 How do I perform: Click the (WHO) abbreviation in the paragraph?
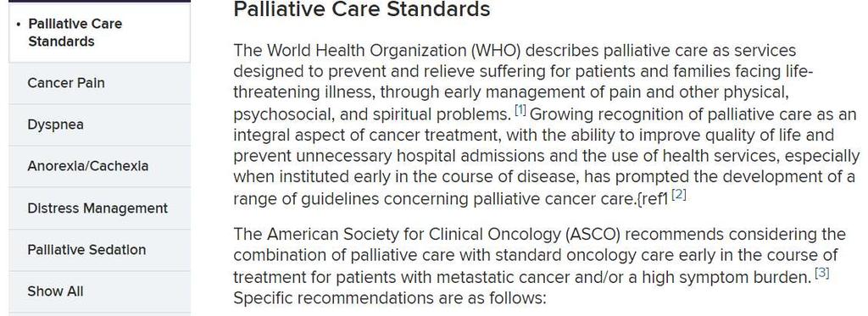pyautogui.click(x=497, y=50)
